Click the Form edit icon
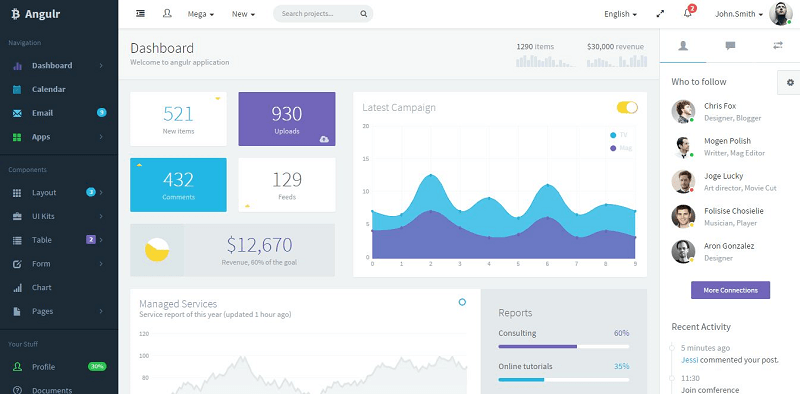 coord(17,264)
